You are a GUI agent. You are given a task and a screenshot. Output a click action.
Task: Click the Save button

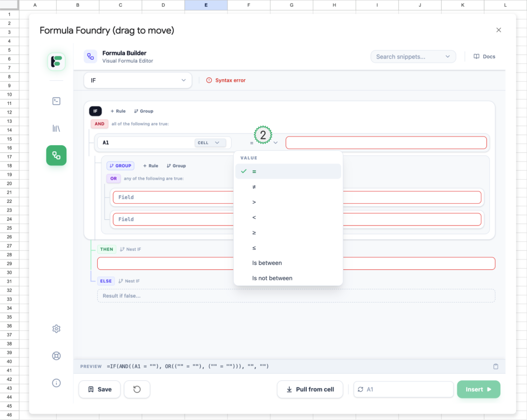(99, 390)
